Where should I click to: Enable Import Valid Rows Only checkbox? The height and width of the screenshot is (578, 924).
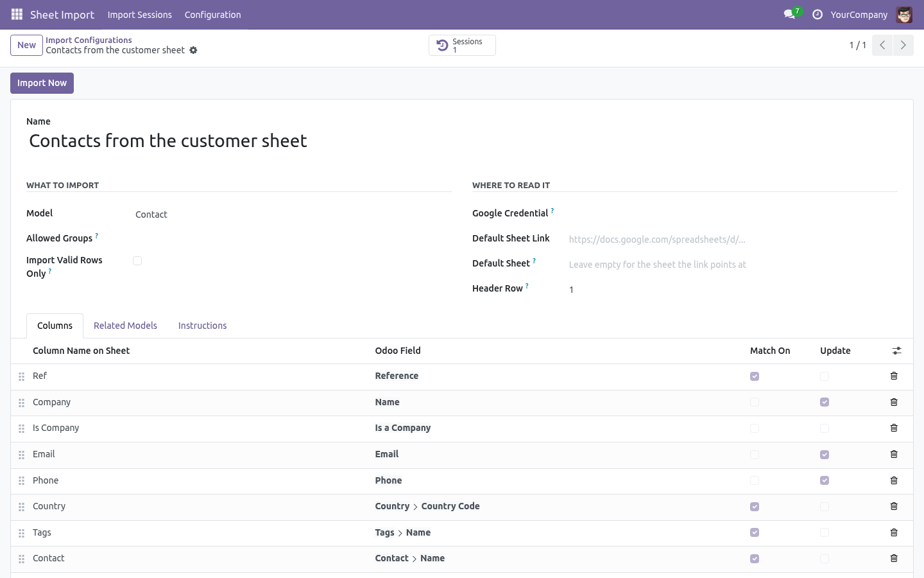[137, 261]
